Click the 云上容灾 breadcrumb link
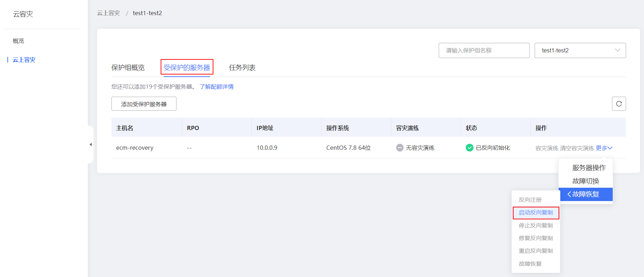 108,13
